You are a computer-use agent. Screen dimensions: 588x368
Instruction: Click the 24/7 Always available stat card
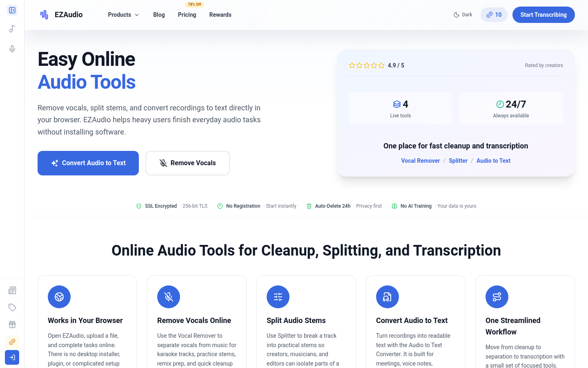511,108
